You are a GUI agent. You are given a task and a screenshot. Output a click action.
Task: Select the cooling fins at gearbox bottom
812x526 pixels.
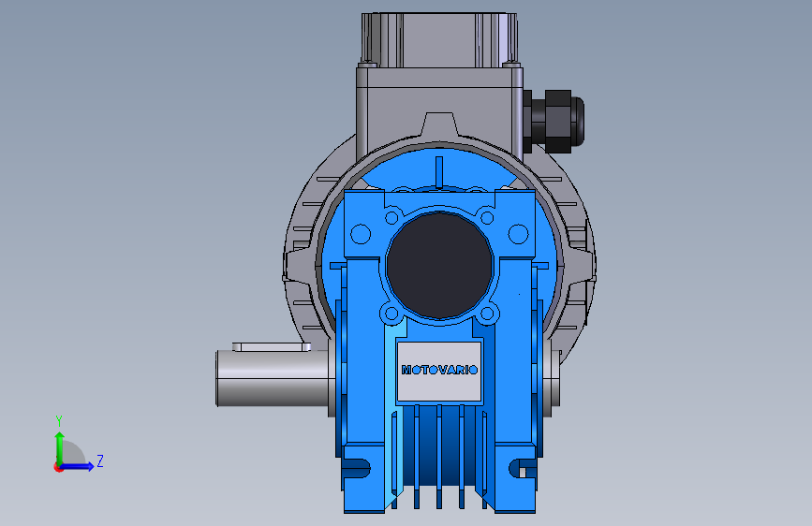(439, 456)
